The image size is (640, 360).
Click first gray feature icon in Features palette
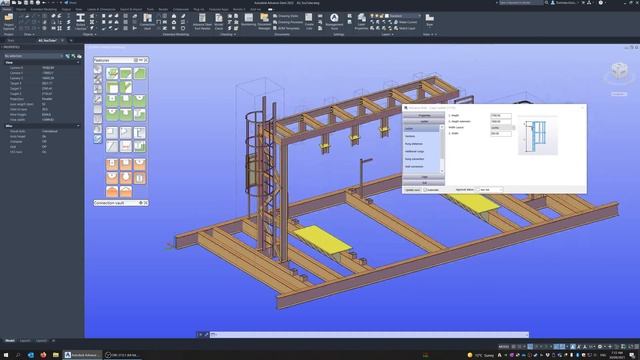point(112,133)
